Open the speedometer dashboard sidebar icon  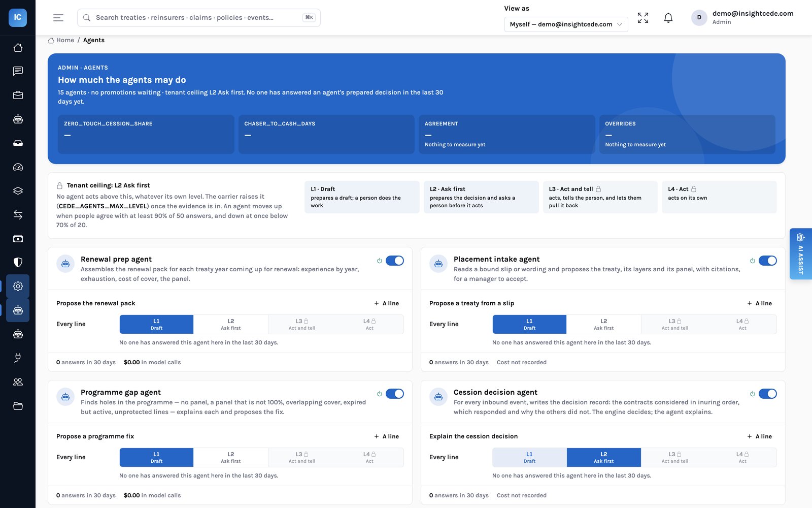coord(18,167)
